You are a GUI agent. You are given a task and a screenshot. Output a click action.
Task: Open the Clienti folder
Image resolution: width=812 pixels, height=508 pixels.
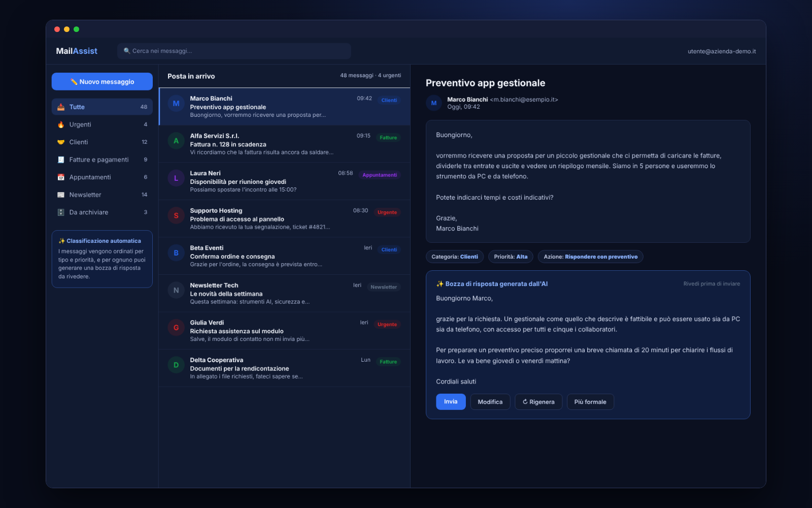point(102,142)
